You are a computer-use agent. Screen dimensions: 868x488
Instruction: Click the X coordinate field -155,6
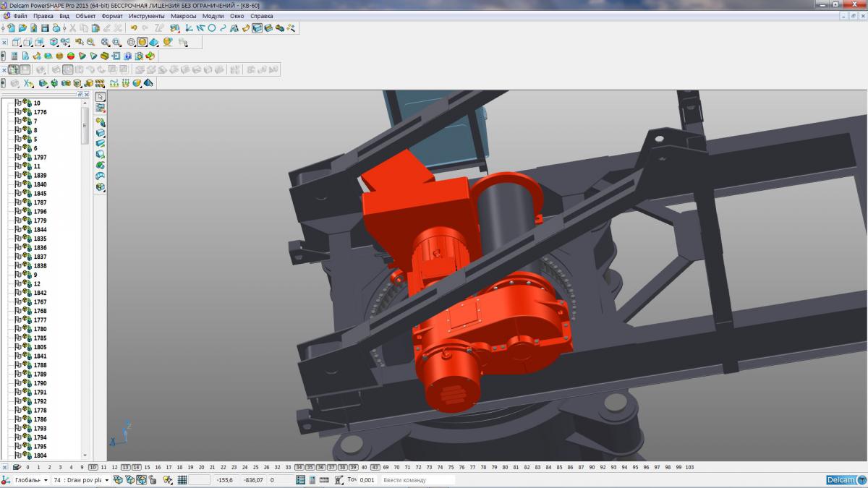(x=226, y=480)
